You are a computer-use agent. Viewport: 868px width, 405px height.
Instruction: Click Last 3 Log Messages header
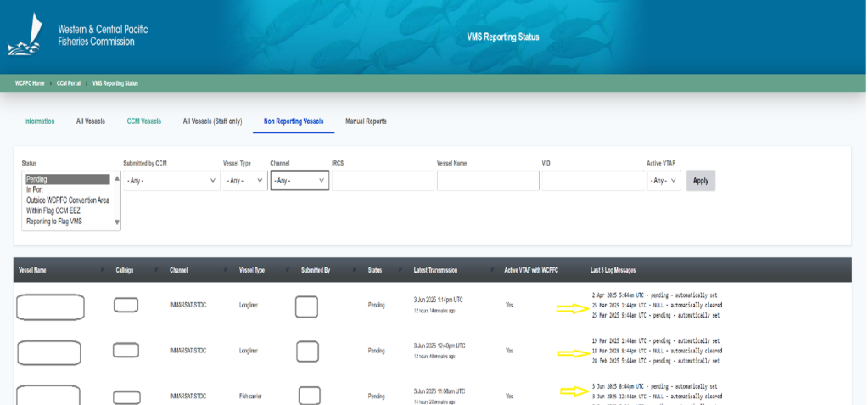pos(613,270)
